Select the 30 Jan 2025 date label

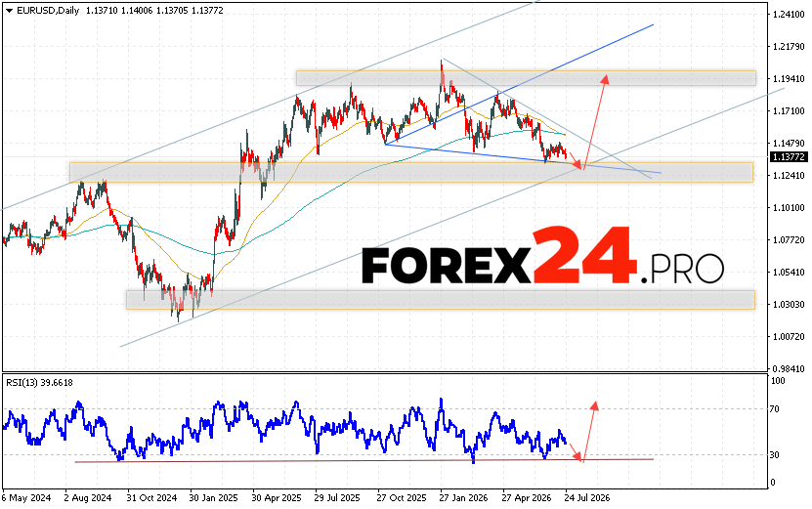pyautogui.click(x=214, y=498)
